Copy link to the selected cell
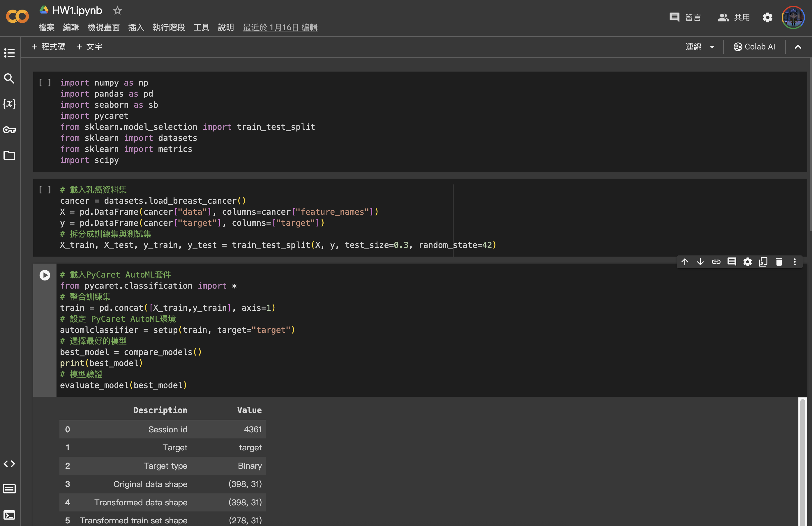 [x=716, y=262]
